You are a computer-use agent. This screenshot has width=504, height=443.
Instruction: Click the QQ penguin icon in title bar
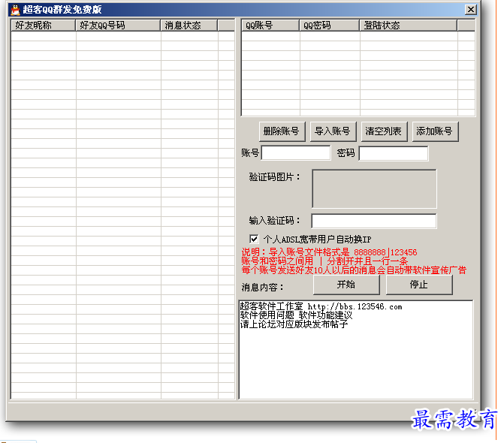tap(15, 10)
